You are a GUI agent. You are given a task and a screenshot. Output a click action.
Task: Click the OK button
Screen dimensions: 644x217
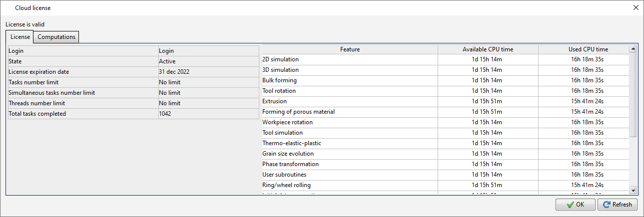[x=575, y=205]
